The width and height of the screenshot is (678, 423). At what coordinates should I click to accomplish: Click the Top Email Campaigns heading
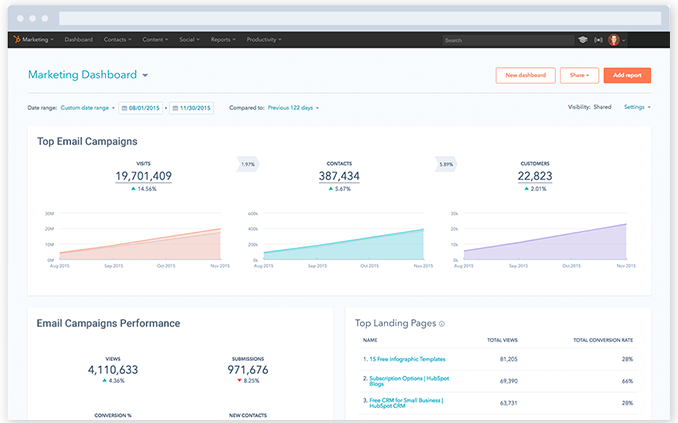coord(87,141)
